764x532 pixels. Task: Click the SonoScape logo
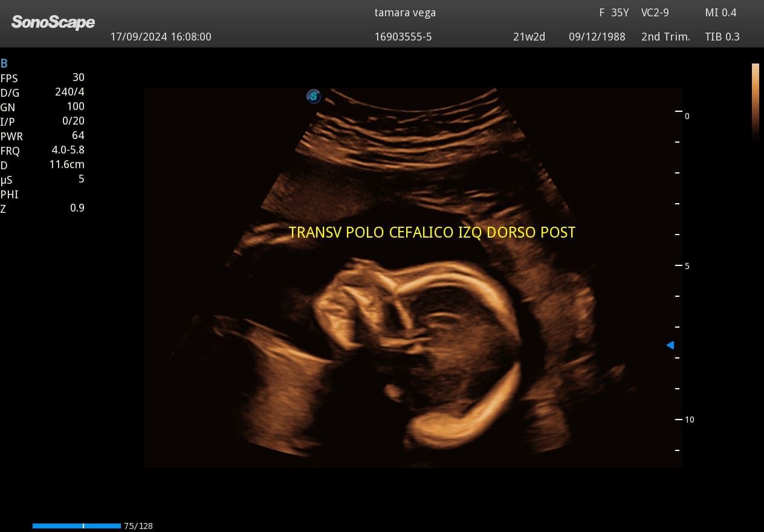(x=53, y=22)
